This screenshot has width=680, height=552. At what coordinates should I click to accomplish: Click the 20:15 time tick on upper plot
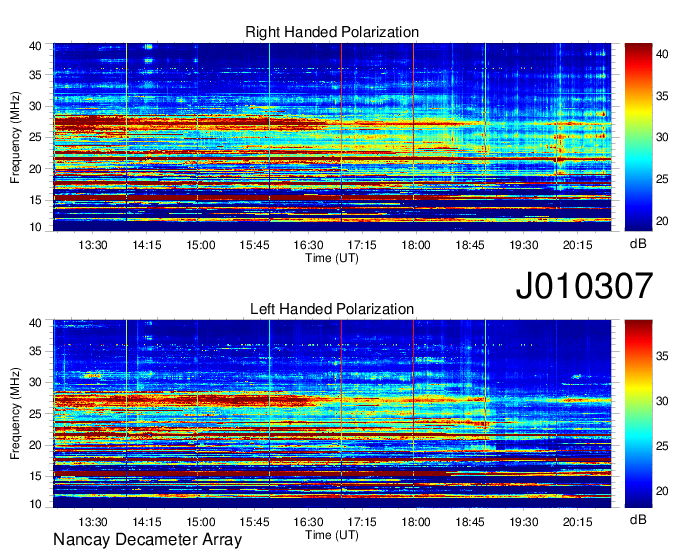coord(578,245)
